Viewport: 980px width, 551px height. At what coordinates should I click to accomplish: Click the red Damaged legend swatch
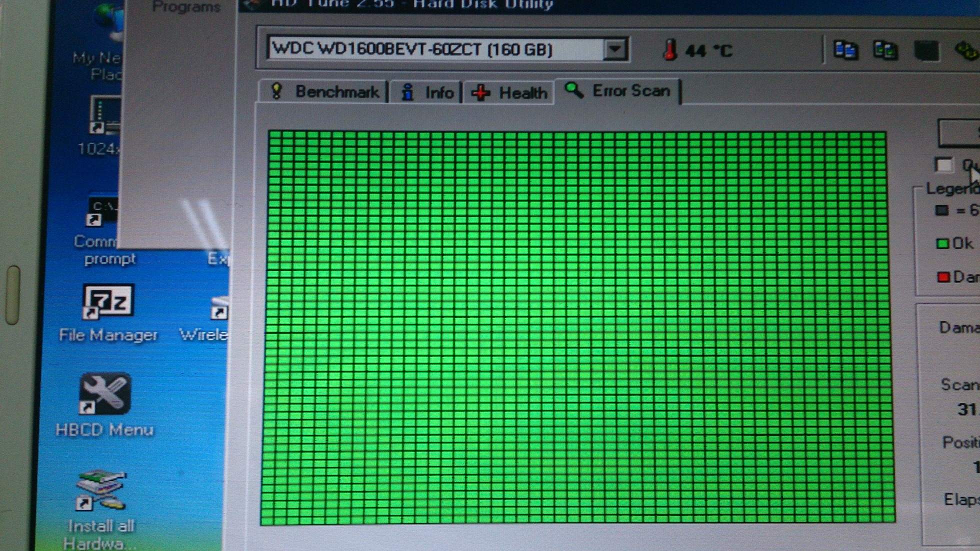[943, 277]
